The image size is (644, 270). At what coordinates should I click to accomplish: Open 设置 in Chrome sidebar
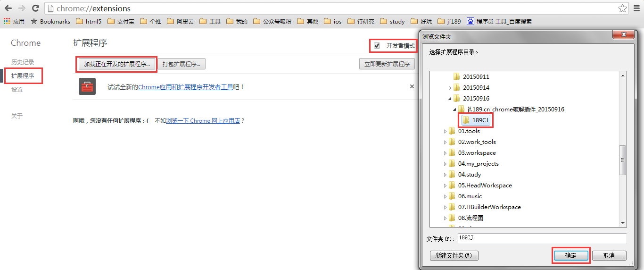17,90
